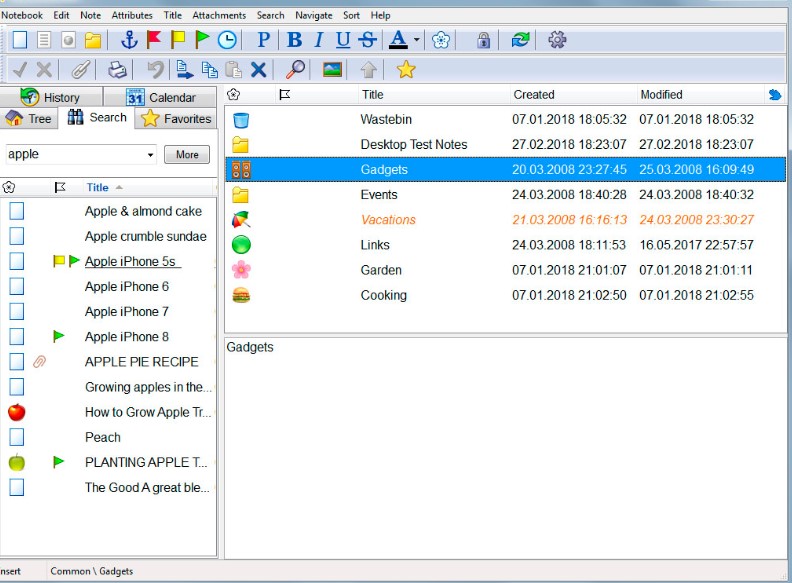
Task: Toggle italic text formatting
Action: [x=319, y=40]
